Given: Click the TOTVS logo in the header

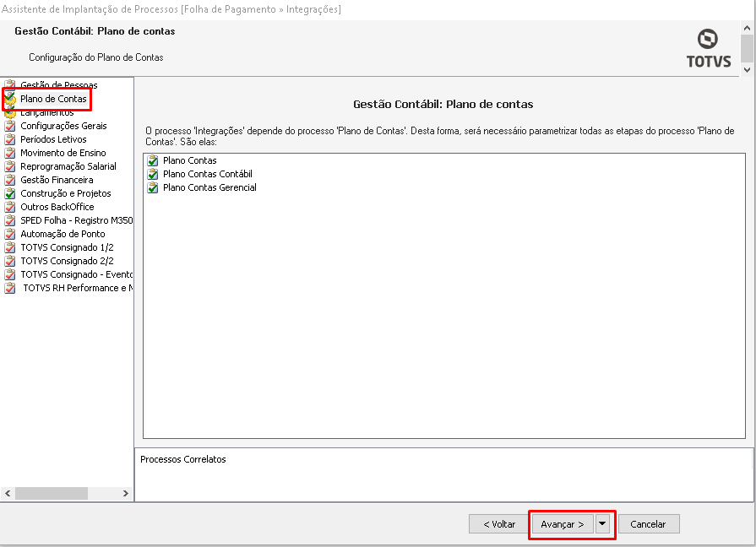Looking at the screenshot, I should (x=708, y=48).
